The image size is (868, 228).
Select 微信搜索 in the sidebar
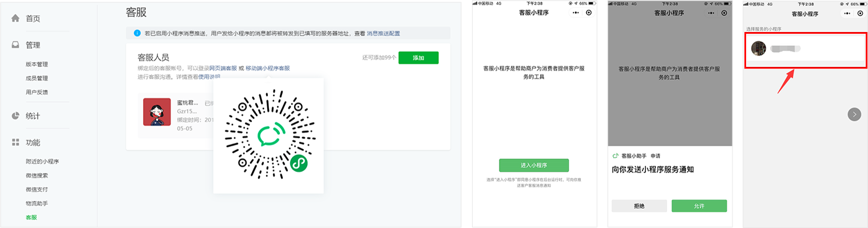(37, 175)
